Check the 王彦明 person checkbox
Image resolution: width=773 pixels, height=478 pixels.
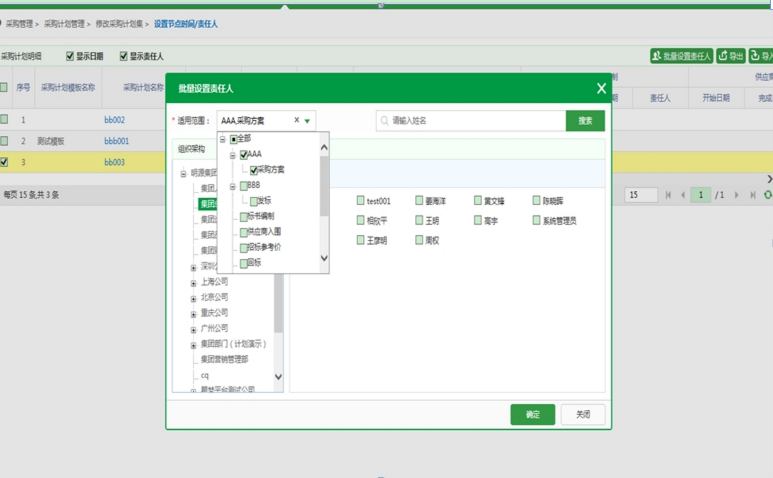coord(360,239)
